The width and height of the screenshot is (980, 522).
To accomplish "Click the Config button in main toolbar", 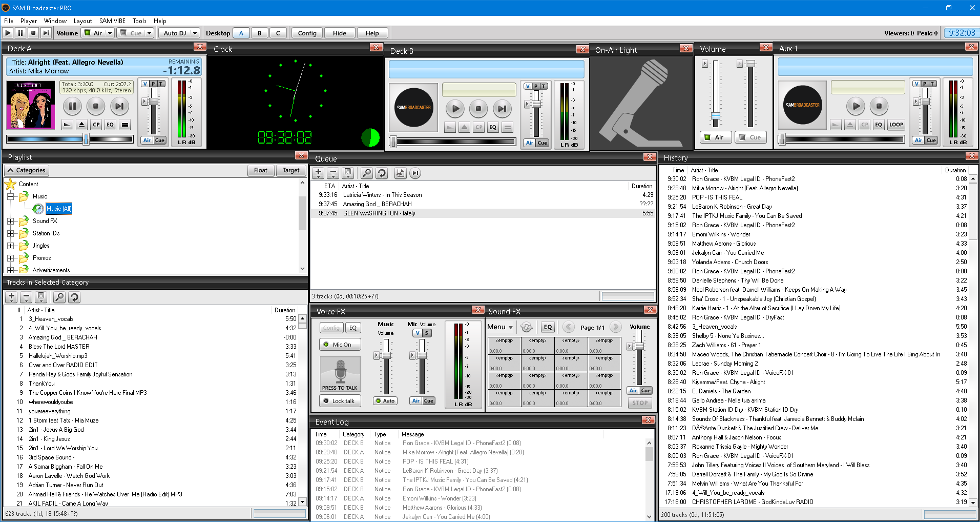I will tap(307, 33).
